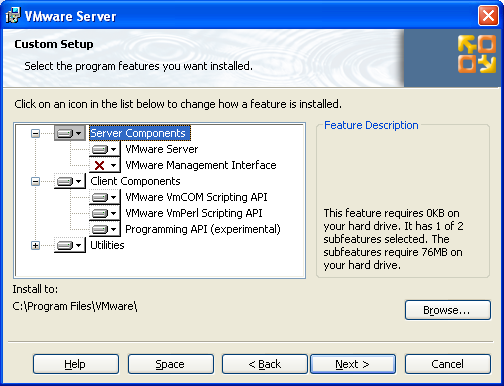This screenshot has width=504, height=386.
Task: Click the red X icon for VMware Management Interface
Action: (x=105, y=165)
